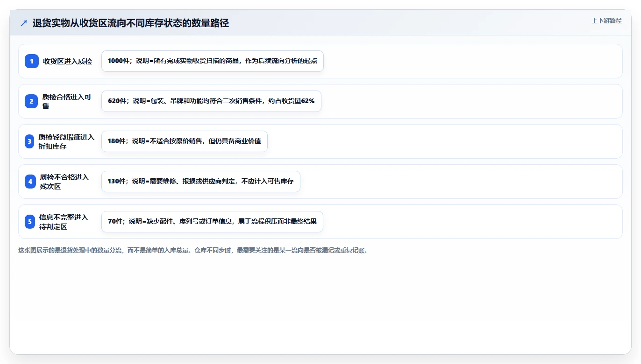Click the 180件 description box
The height and width of the screenshot is (364, 641).
coord(185,141)
